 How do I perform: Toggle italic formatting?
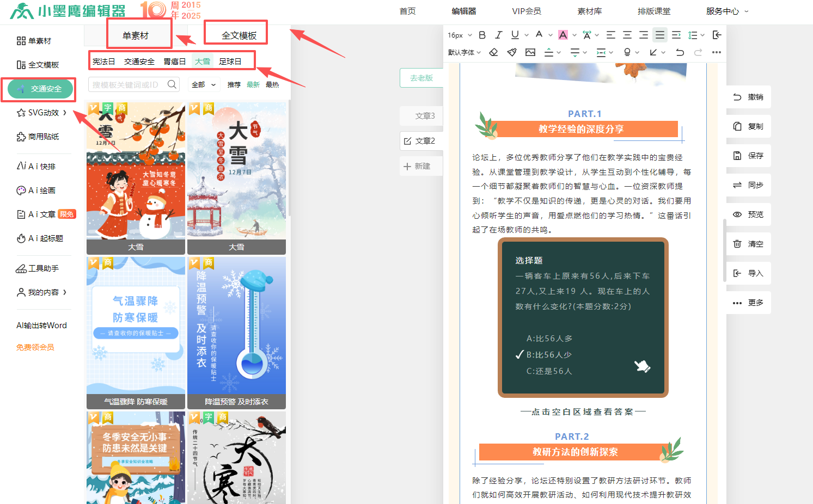(x=498, y=35)
